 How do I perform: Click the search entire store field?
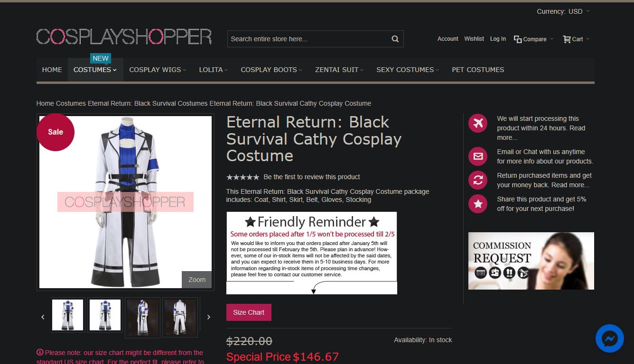308,39
